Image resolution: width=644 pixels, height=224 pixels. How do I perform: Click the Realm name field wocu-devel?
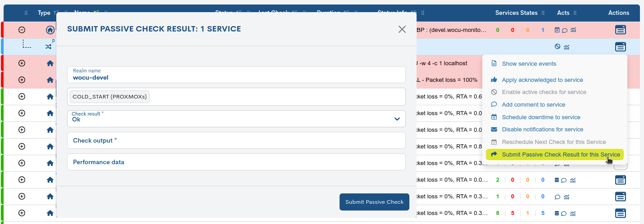pyautogui.click(x=236, y=75)
